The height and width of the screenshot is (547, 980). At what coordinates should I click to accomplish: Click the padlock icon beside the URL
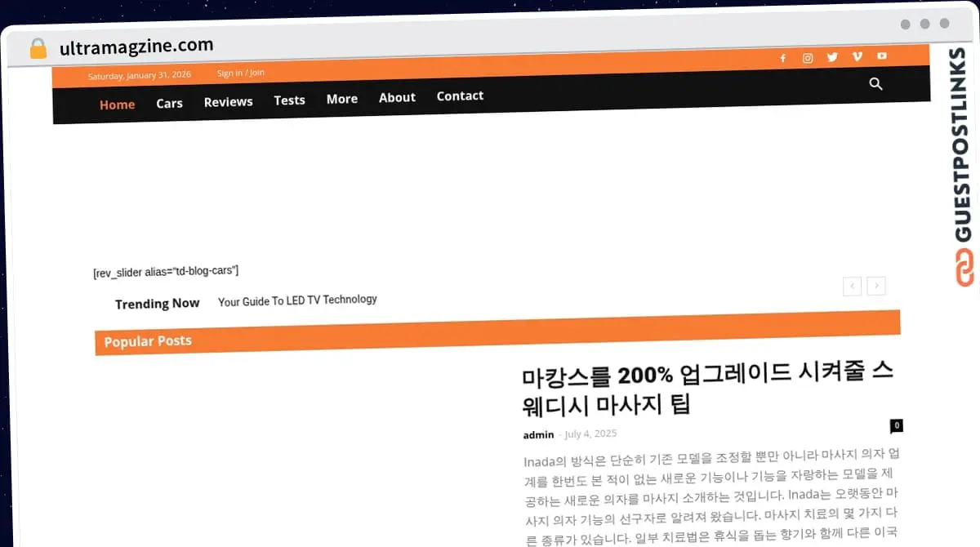coord(38,49)
